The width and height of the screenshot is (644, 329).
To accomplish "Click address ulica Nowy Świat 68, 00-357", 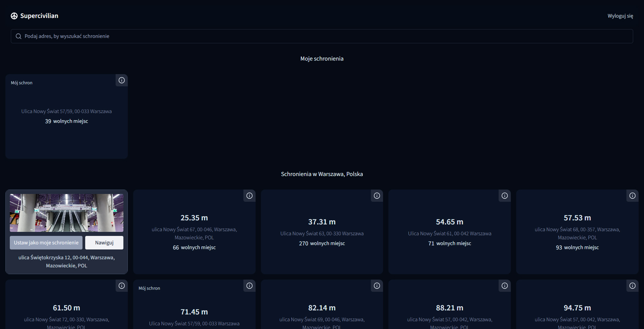I will (577, 234).
